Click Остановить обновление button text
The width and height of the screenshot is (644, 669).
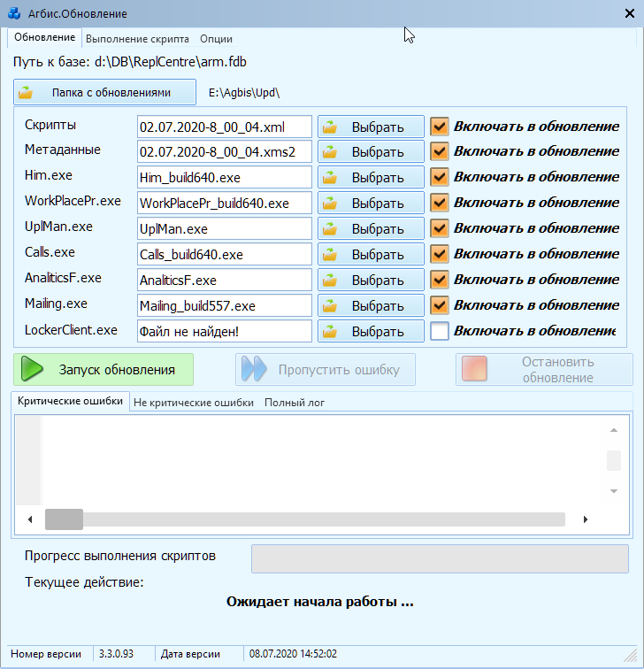558,370
